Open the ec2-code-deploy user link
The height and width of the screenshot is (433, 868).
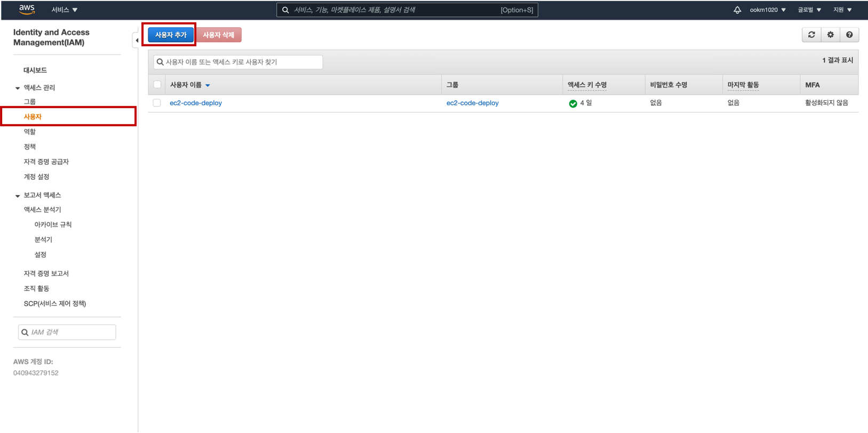[196, 103]
